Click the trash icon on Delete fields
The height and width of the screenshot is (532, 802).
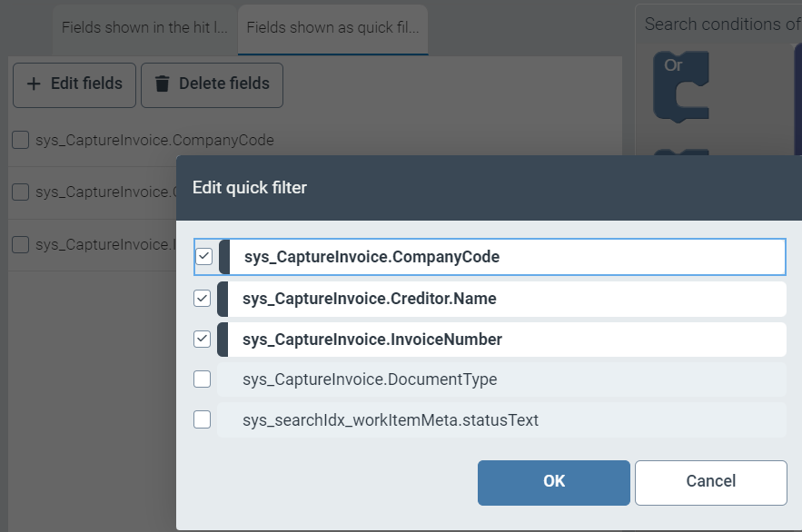162,84
